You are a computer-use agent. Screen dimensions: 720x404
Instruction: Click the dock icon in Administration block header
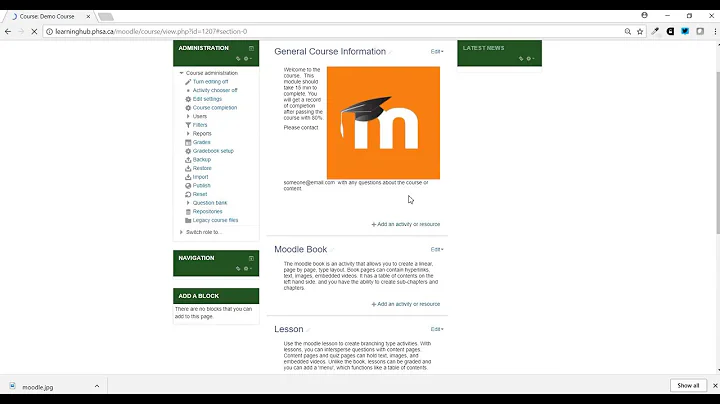point(251,48)
